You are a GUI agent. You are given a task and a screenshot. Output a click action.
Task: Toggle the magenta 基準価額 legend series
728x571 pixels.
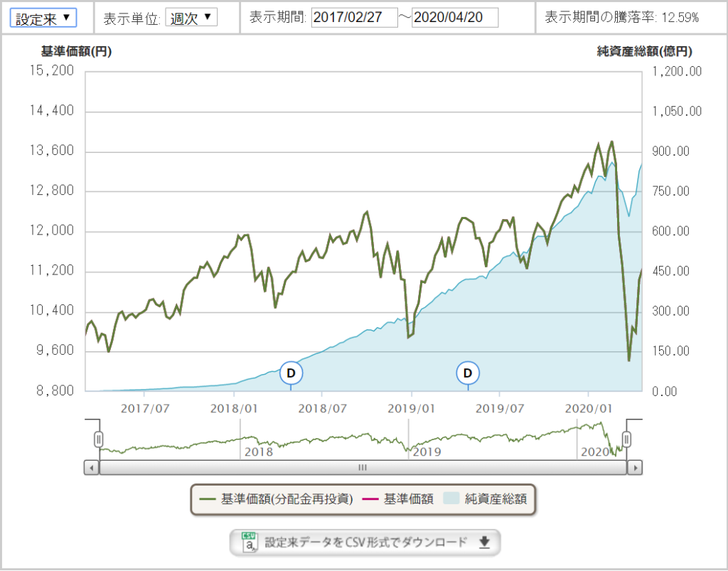pos(397,499)
